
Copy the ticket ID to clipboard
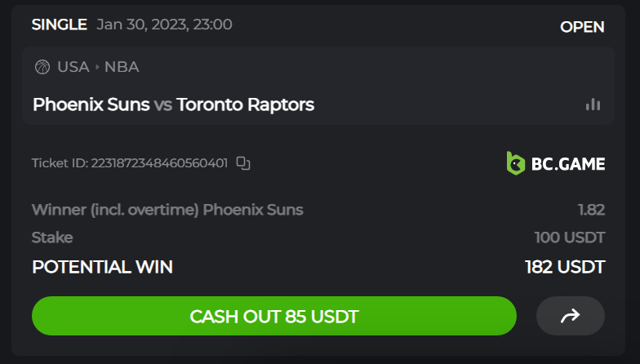(243, 163)
